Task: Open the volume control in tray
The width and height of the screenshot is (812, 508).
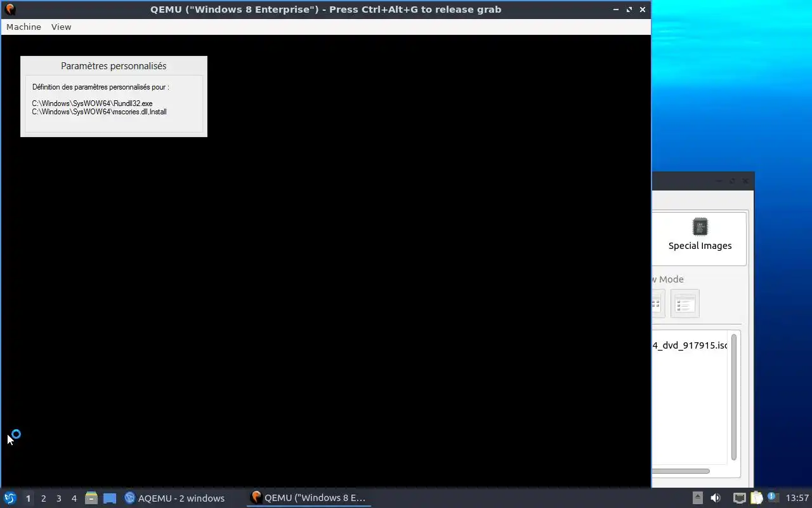Action: 716,498
